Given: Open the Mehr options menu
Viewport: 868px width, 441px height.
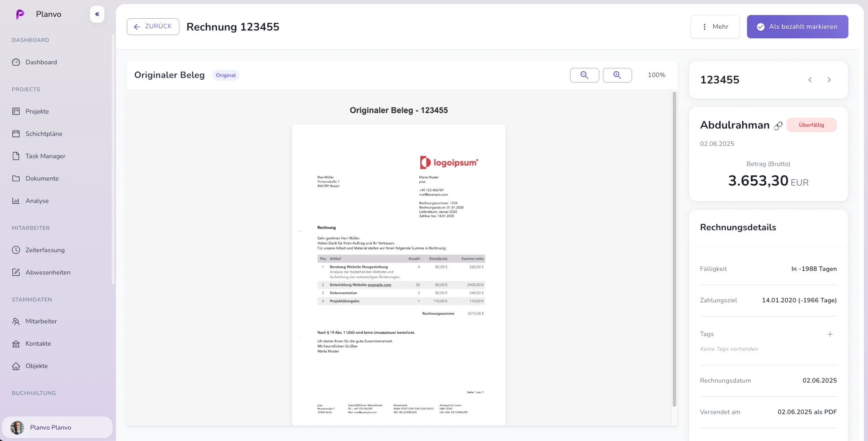Looking at the screenshot, I should 715,27.
